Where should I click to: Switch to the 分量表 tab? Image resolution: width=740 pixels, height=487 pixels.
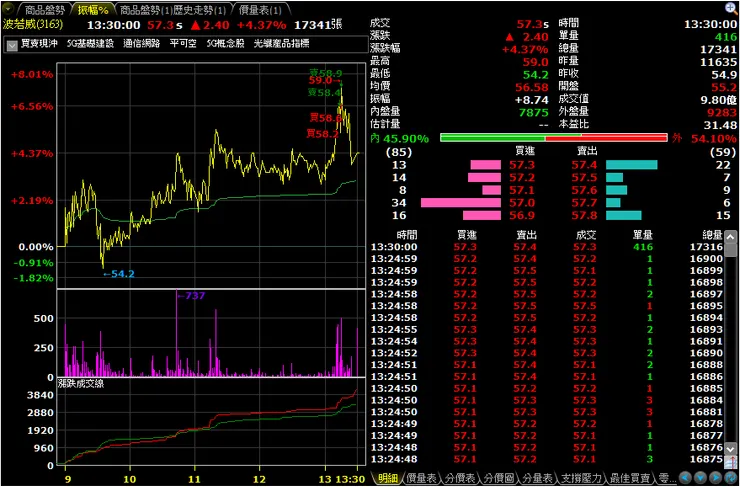(537, 478)
